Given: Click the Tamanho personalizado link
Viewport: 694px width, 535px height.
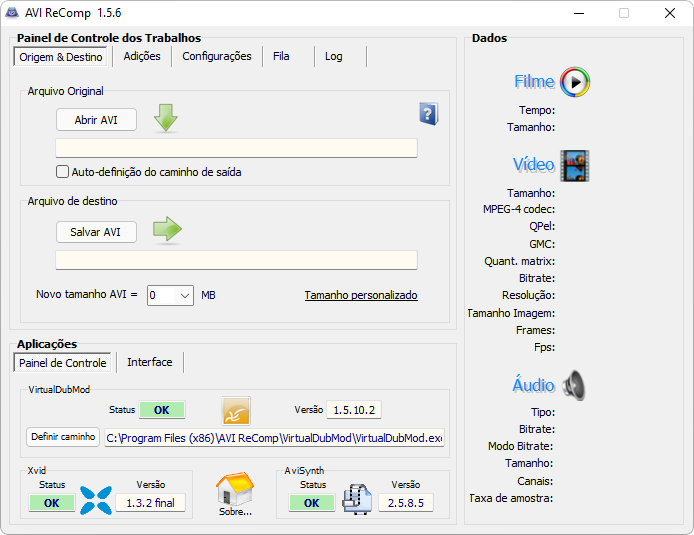Looking at the screenshot, I should pos(361,295).
